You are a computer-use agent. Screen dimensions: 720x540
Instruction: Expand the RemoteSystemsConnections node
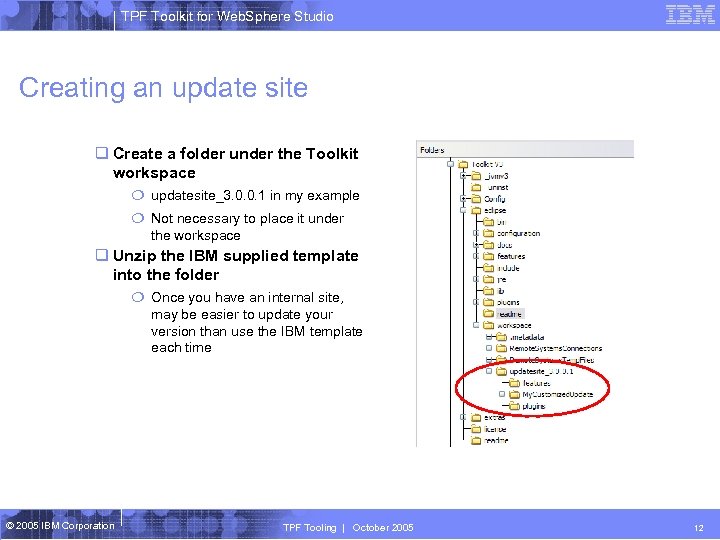(489, 348)
